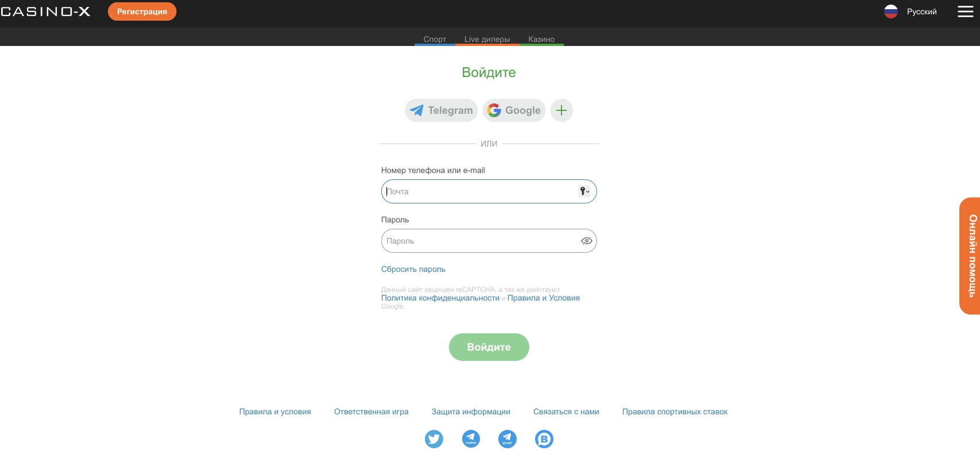Switch to the Спорт tab

435,39
